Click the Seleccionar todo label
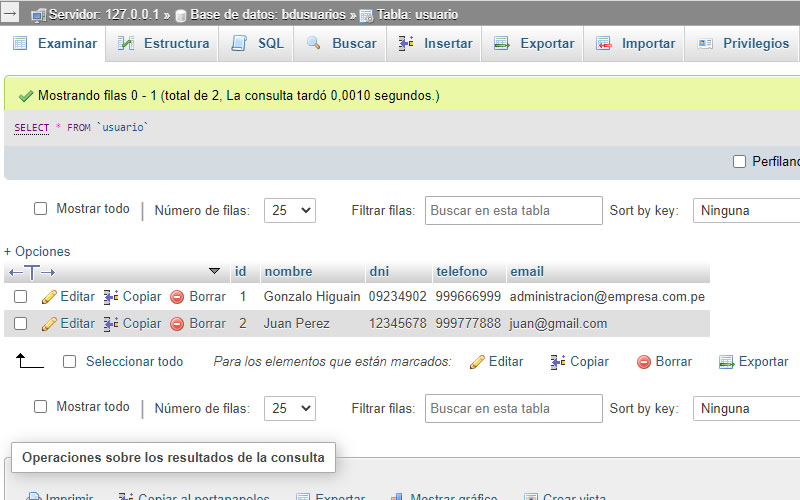This screenshot has width=800, height=500. pyautogui.click(x=134, y=362)
